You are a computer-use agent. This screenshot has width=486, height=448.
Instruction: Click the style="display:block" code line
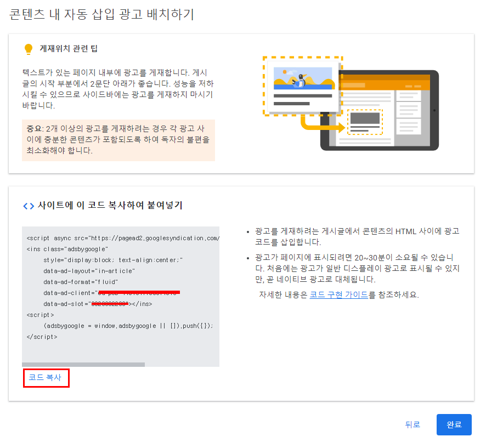pos(113,260)
